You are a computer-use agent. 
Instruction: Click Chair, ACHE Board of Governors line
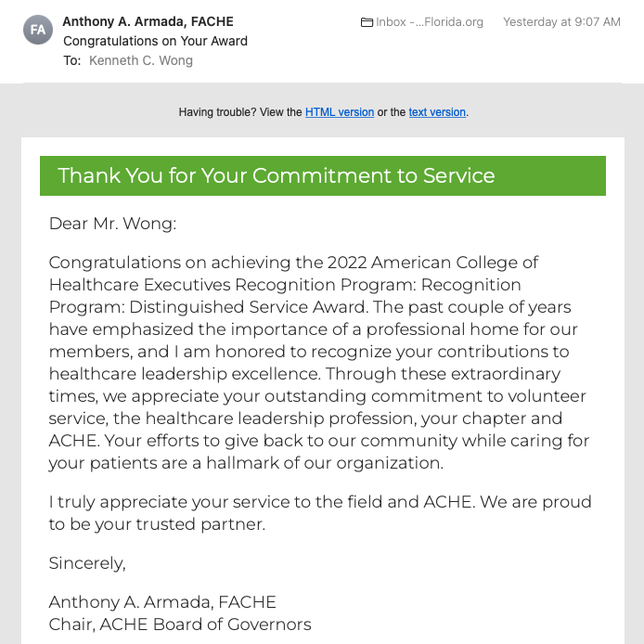180,625
